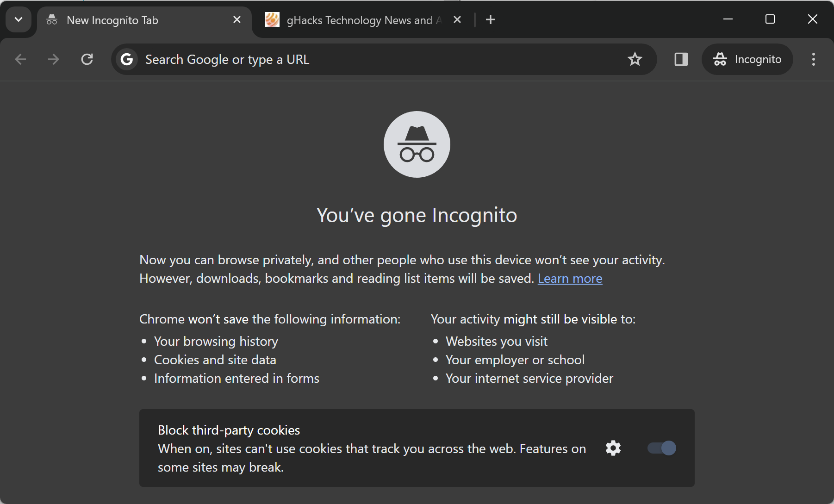Go back to the previous page
This screenshot has height=504, width=834.
coord(20,59)
